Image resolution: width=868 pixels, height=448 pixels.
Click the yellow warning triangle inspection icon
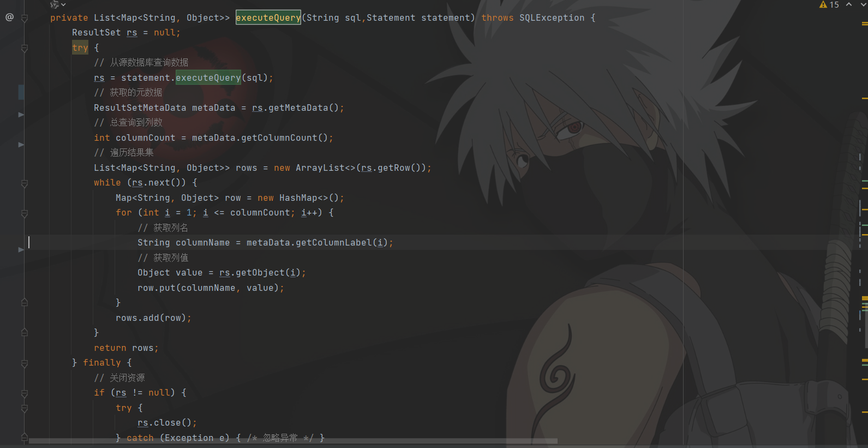coord(823,4)
